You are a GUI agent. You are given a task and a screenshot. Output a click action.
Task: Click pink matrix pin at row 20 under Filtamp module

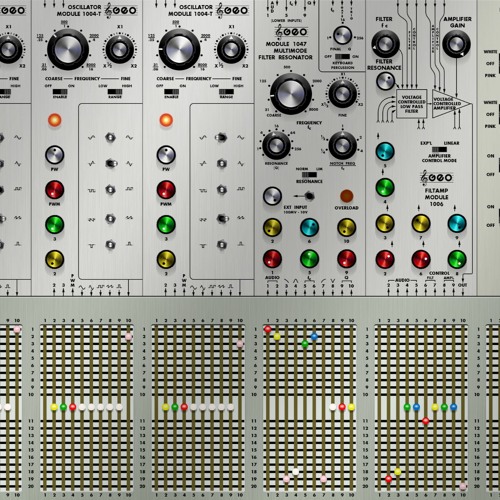click(x=463, y=486)
